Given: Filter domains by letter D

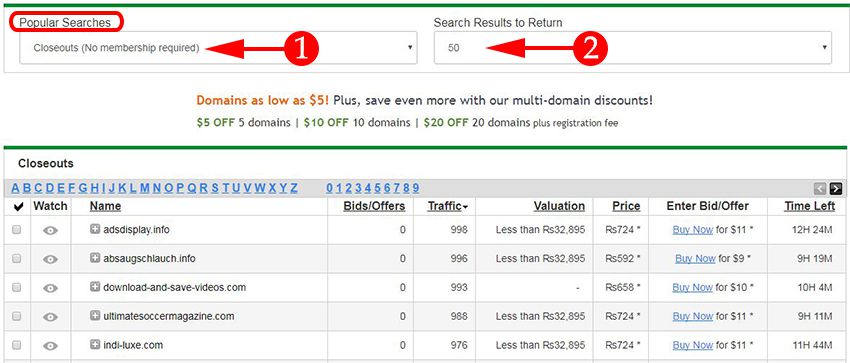Looking at the screenshot, I should pyautogui.click(x=50, y=189).
